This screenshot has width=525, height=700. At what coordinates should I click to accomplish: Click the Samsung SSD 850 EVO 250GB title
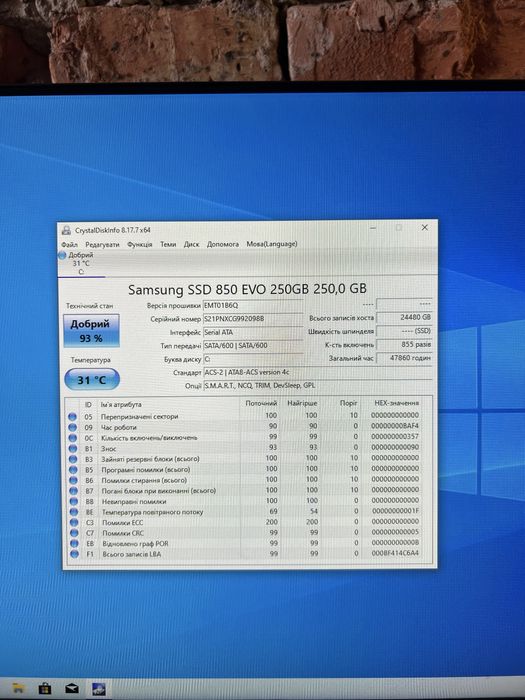coord(247,289)
